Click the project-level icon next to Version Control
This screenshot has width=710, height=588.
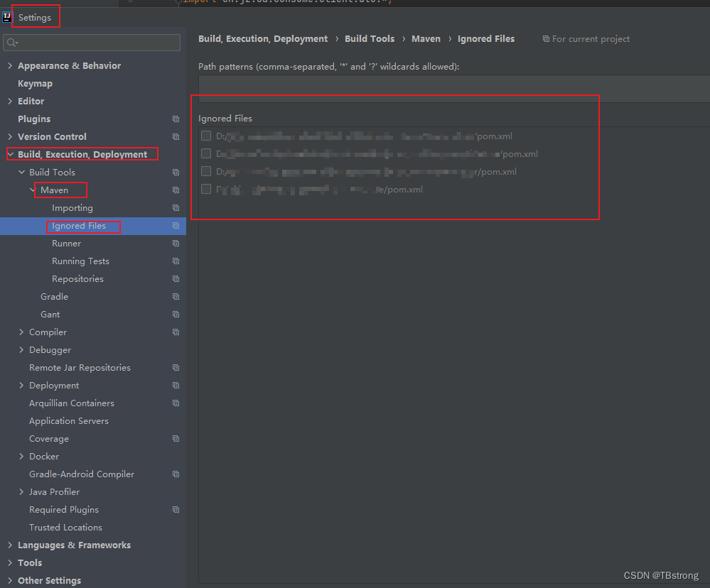coord(176,136)
